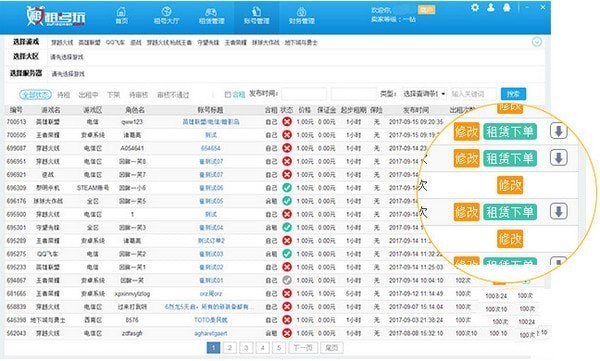
Task: Open the settings gear in title bar
Action: 475,7
